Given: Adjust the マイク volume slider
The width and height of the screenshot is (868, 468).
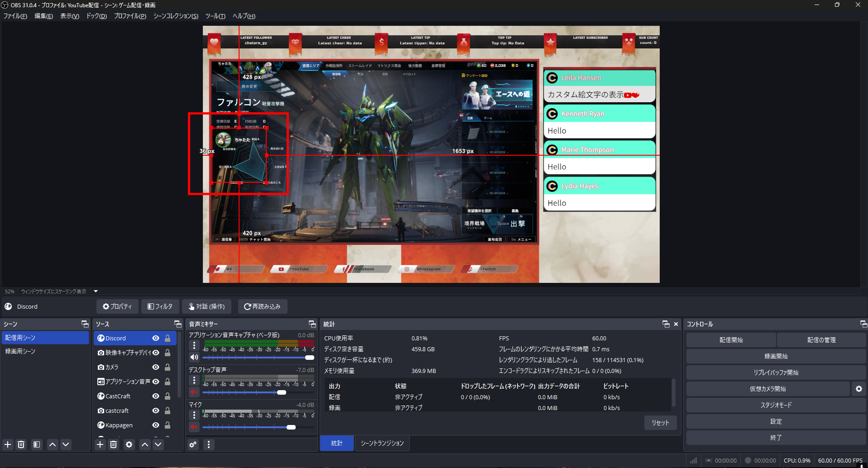Looking at the screenshot, I should pyautogui.click(x=292, y=427).
